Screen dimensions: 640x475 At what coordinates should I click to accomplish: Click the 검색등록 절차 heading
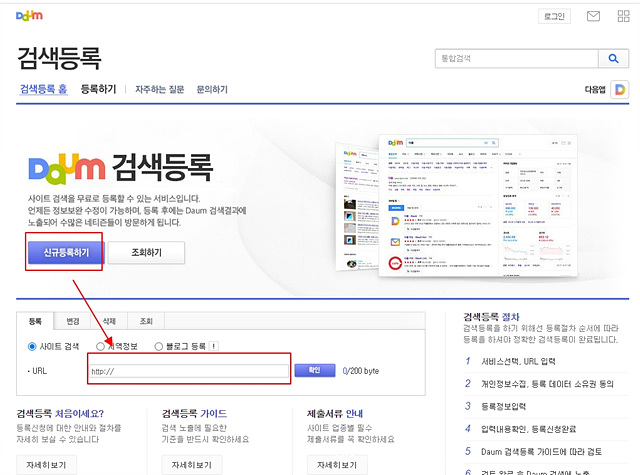491,317
